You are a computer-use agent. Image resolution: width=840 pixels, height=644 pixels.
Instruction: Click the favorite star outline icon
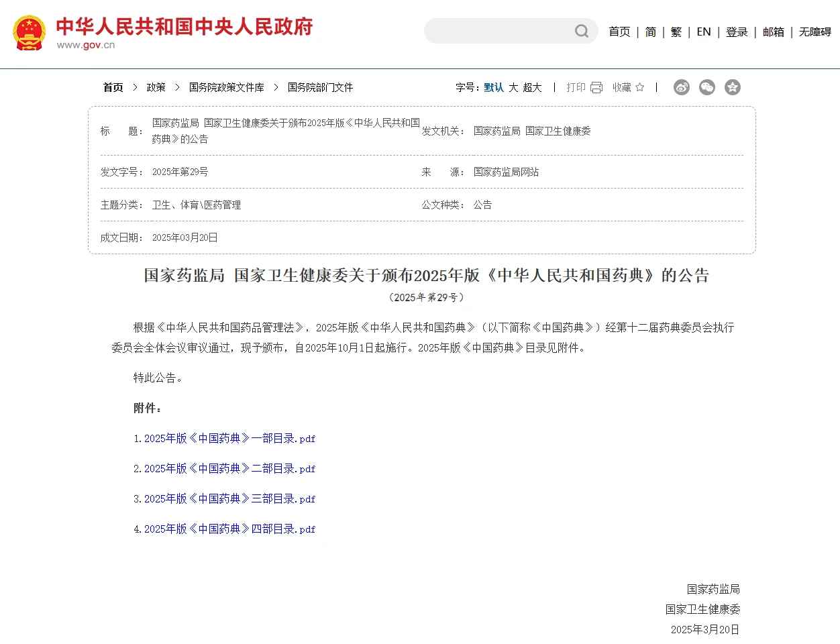pyautogui.click(x=639, y=87)
